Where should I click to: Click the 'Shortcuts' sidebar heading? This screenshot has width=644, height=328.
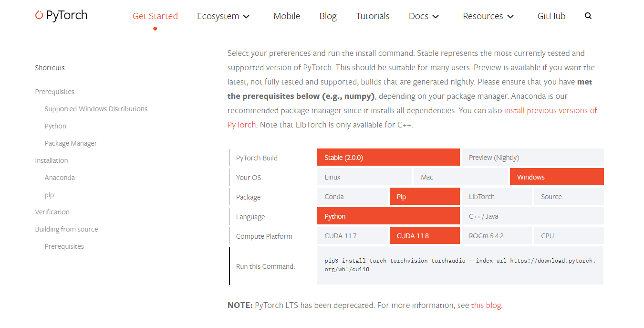50,68
